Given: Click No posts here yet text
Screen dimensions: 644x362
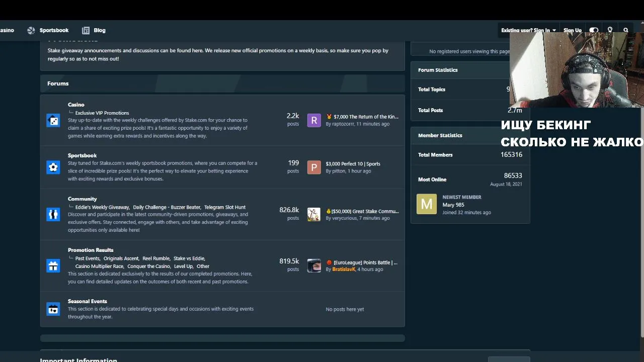Looking at the screenshot, I should pos(345,309).
